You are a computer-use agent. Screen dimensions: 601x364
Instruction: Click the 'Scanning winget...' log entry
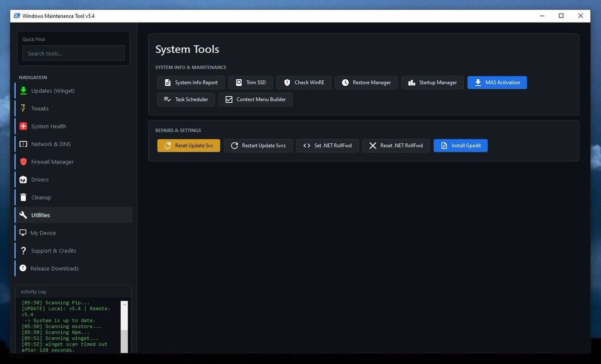tap(60, 338)
